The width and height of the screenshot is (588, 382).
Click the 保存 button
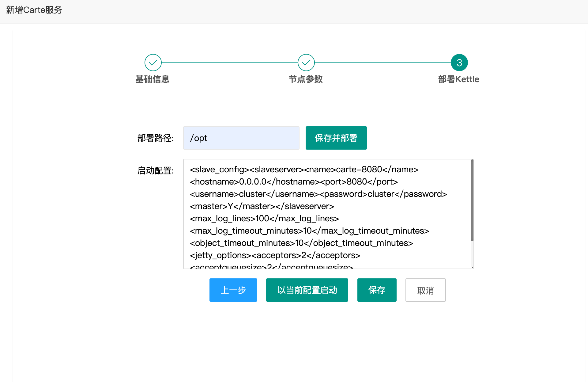pyautogui.click(x=377, y=290)
